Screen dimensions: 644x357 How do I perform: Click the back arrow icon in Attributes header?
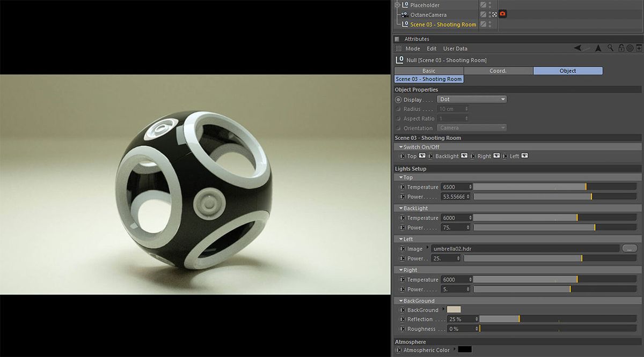577,48
